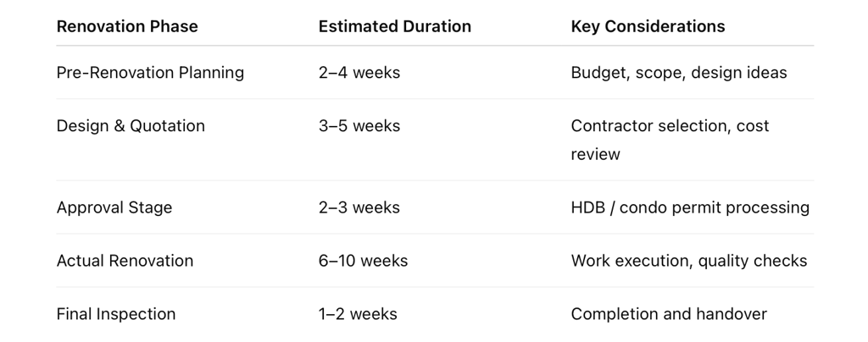Click the Estimated Duration column header

tap(394, 26)
